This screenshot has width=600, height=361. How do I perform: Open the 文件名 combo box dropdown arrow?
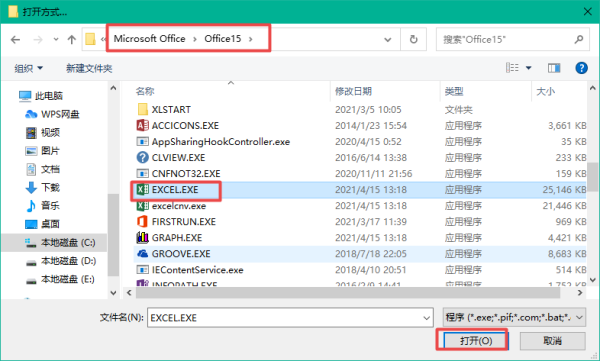tap(427, 318)
